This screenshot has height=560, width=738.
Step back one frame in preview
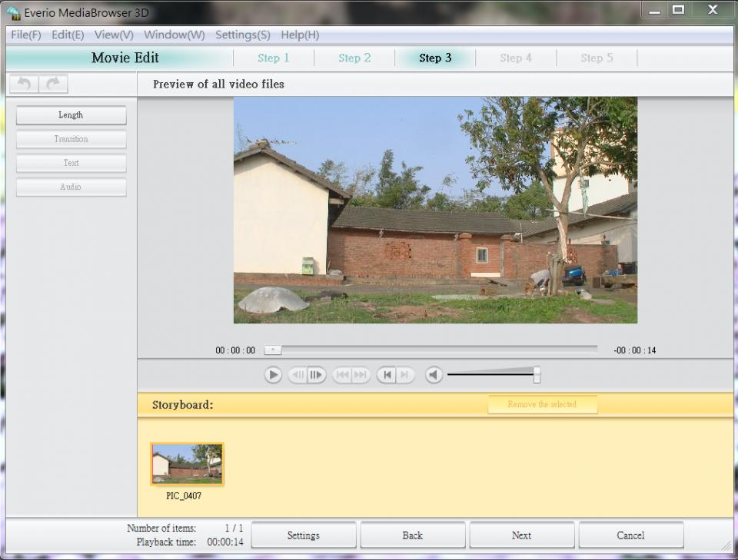(x=298, y=375)
